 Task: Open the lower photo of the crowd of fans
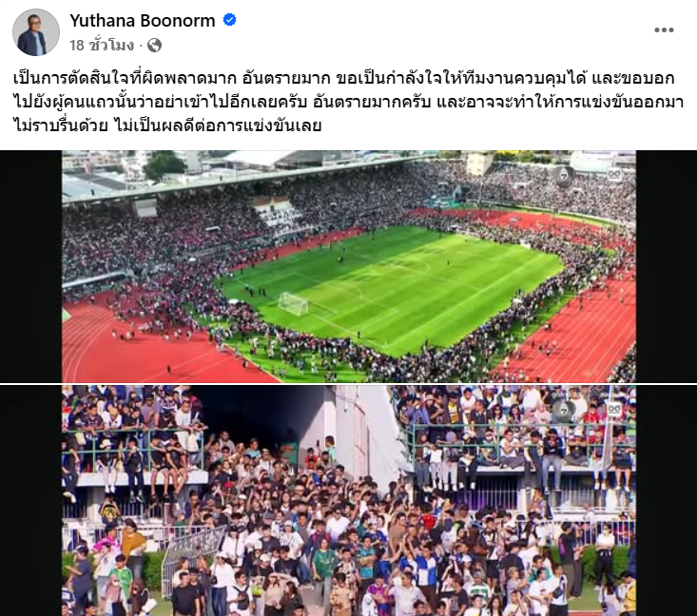coord(349,500)
